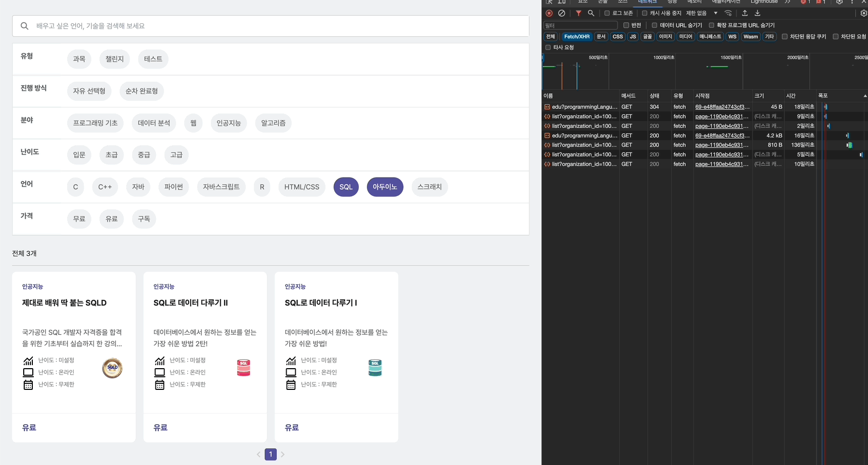Screen dimensions: 868x465
Task: Focus the course search input field
Action: point(270,26)
